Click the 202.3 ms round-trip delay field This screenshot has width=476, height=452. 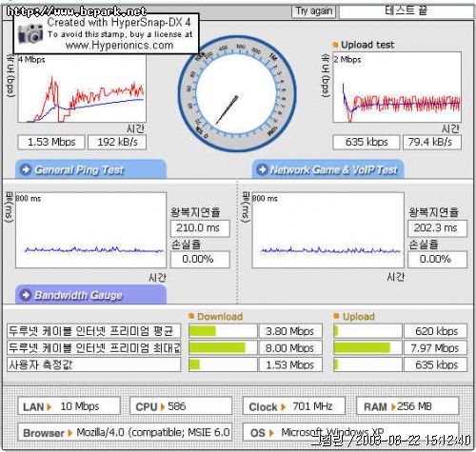coord(437,228)
